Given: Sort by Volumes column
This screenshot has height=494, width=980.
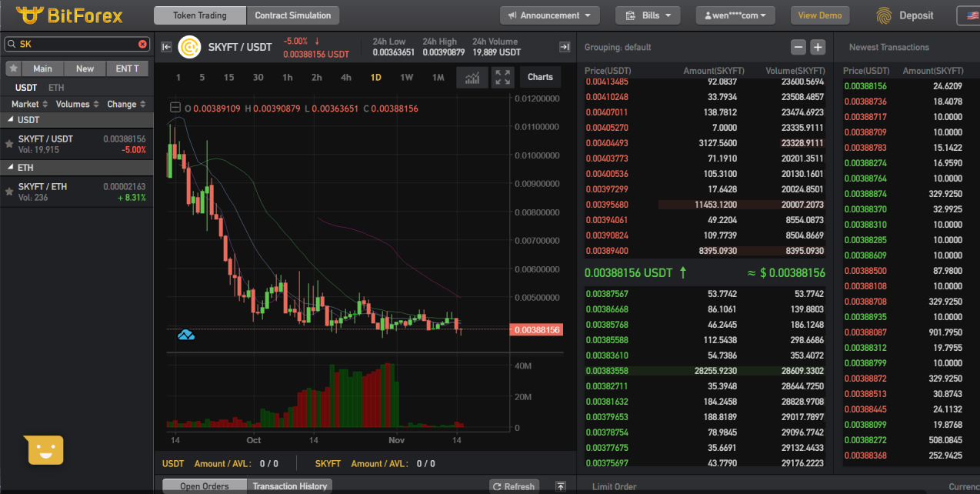Looking at the screenshot, I should (76, 104).
